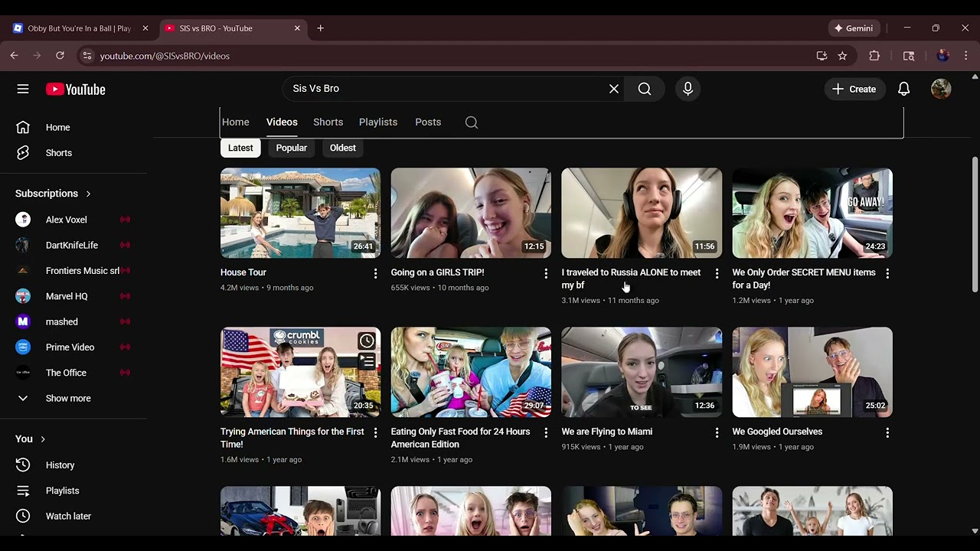This screenshot has height=551, width=980.
Task: Click the channel search magnifier icon
Action: point(472,122)
